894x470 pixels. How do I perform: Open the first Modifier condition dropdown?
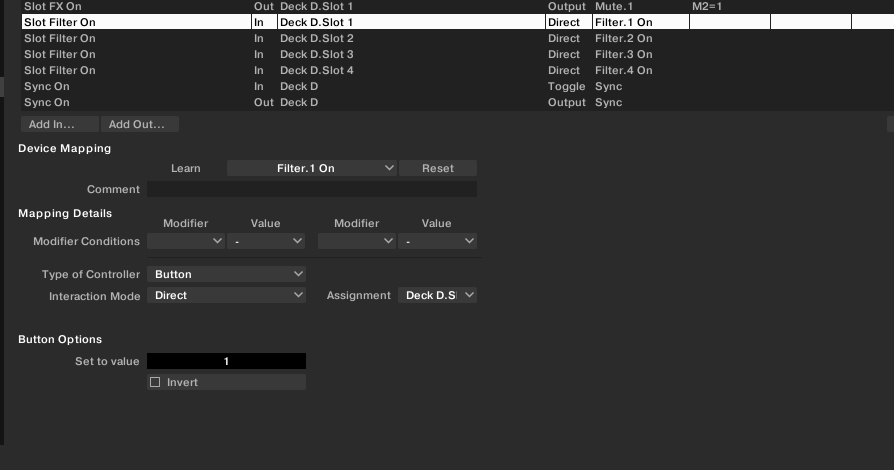185,241
